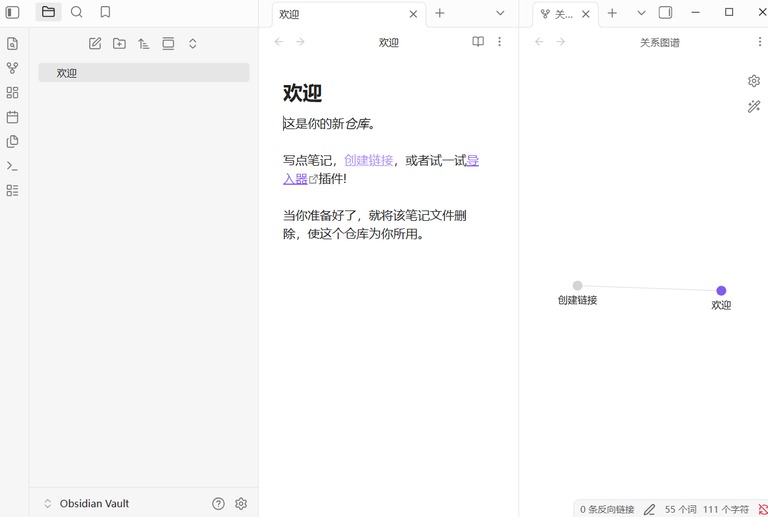Close the graph view tab
The height and width of the screenshot is (517, 768).
(x=586, y=14)
